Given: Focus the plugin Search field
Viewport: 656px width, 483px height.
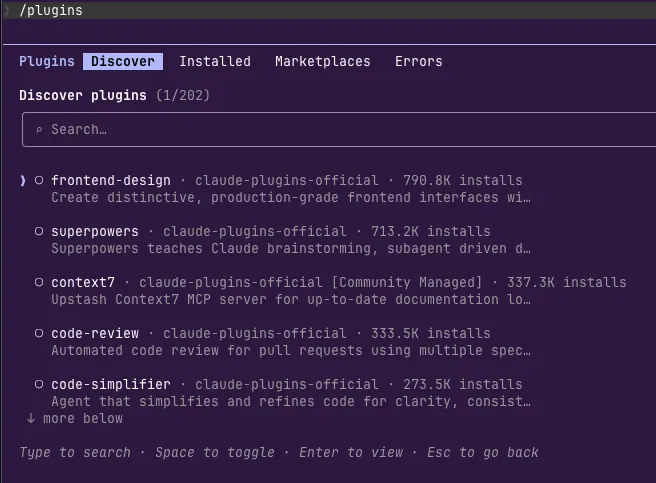Looking at the screenshot, I should (339, 129).
